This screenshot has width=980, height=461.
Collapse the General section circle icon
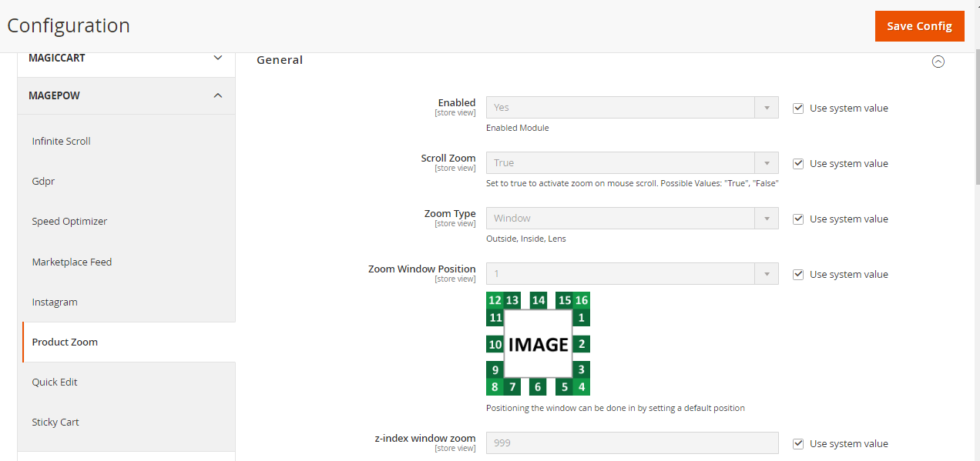(x=938, y=62)
